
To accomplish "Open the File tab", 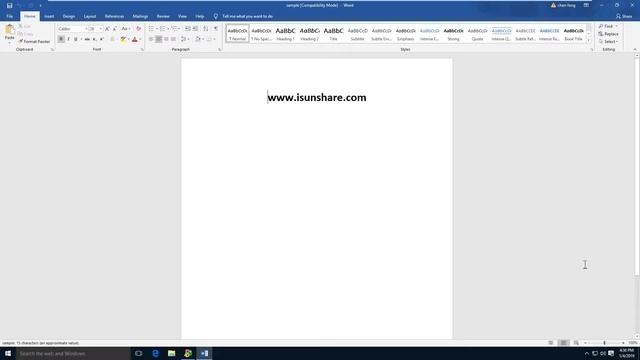I will coord(9,16).
